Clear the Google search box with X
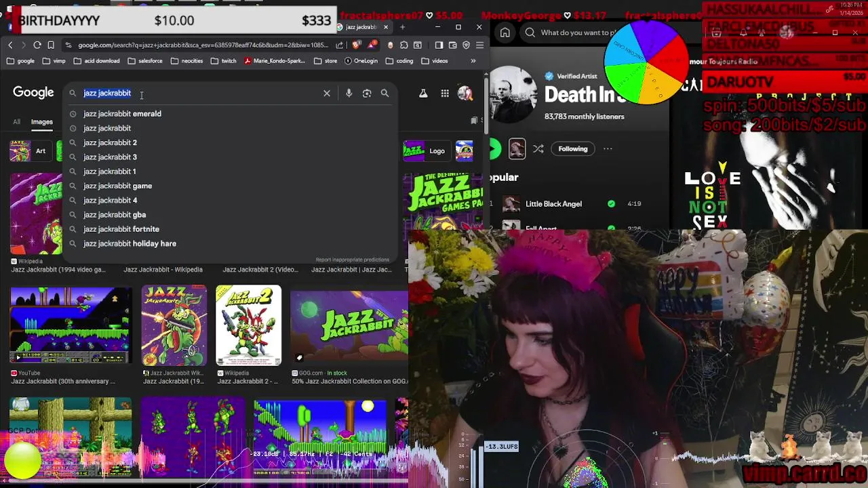This screenshot has width=868, height=488. (x=327, y=94)
